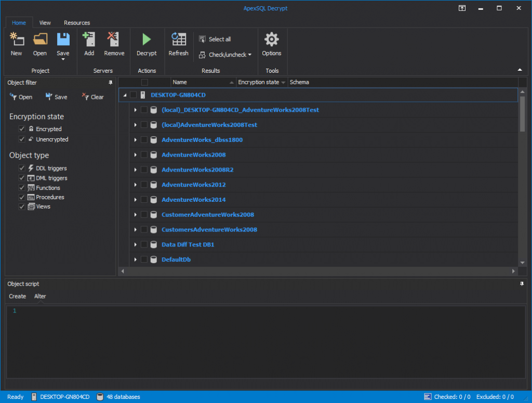Click the results vertical scrollbar thumb
532x403 pixels.
(x=522, y=114)
